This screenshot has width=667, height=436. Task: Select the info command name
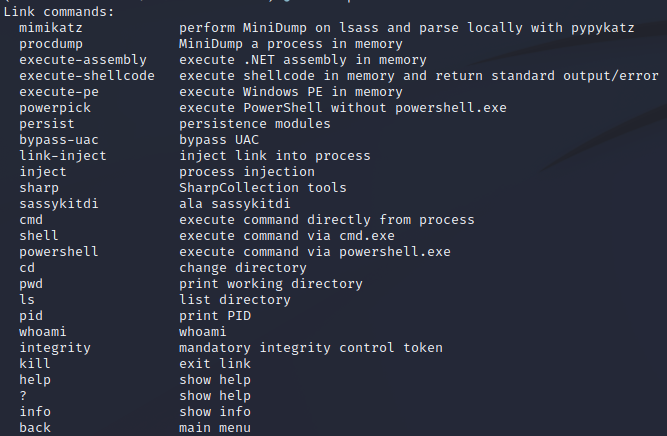[x=35, y=412]
